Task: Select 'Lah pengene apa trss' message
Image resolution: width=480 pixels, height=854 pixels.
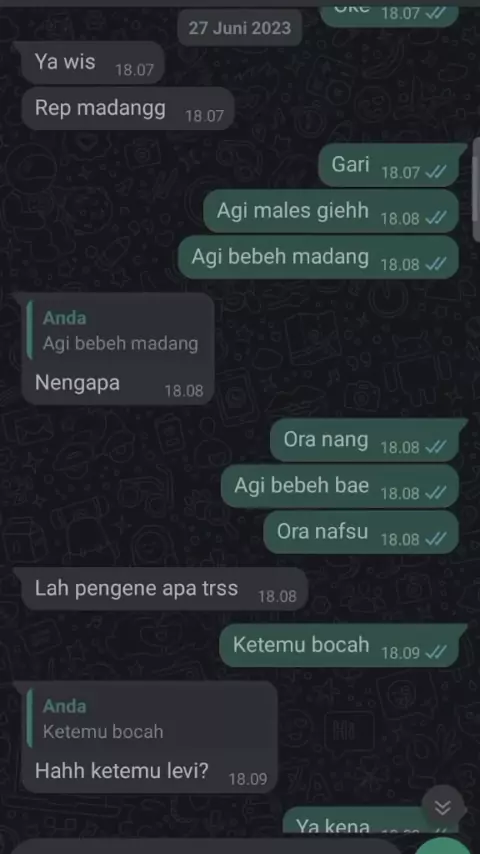Action: (165, 589)
